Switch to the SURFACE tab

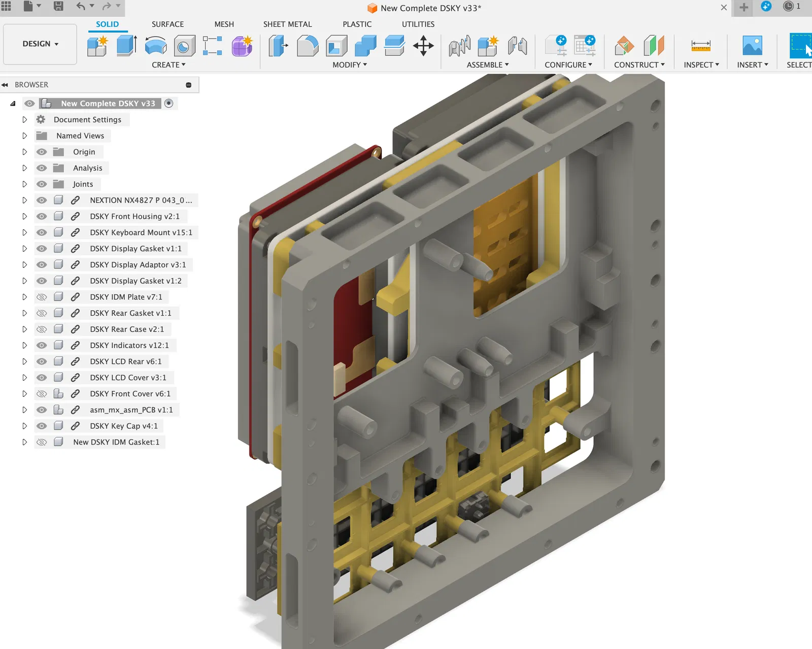coord(168,24)
